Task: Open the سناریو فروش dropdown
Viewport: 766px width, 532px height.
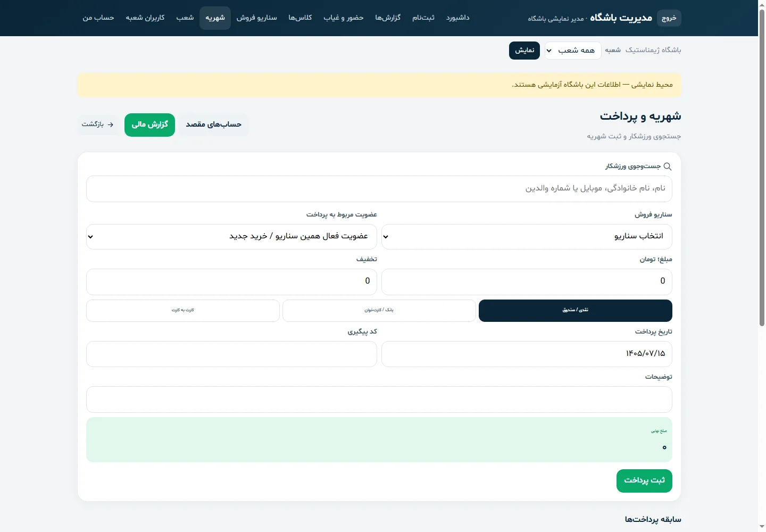Action: coord(527,237)
